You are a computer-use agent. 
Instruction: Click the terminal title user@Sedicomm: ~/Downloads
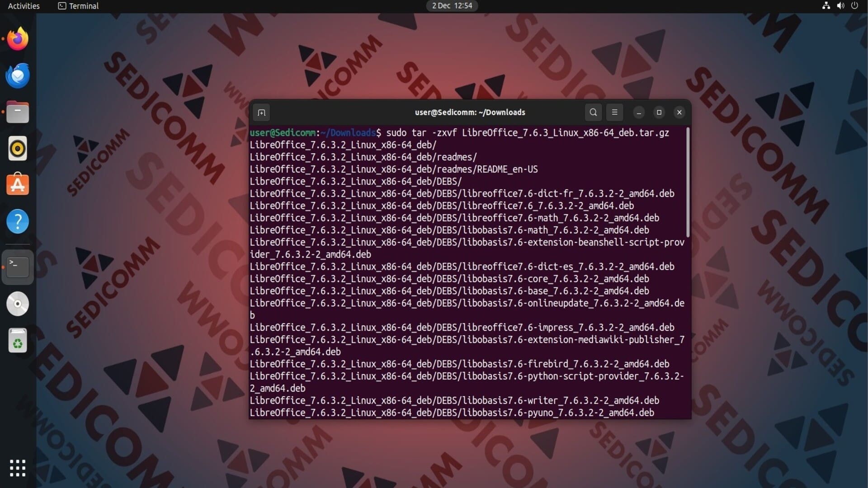[x=470, y=113]
